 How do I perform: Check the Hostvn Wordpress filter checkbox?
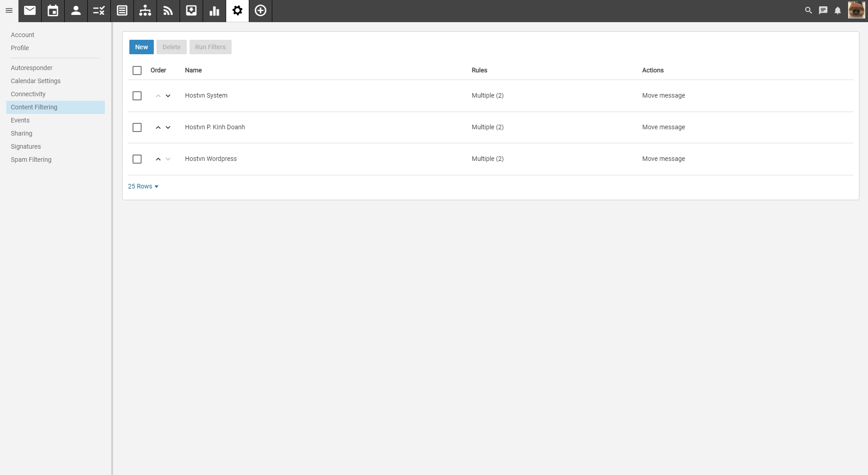[137, 159]
